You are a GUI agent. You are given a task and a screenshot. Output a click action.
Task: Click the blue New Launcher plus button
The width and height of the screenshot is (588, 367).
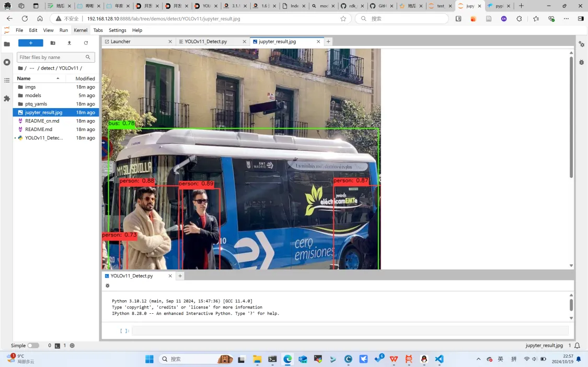31,43
